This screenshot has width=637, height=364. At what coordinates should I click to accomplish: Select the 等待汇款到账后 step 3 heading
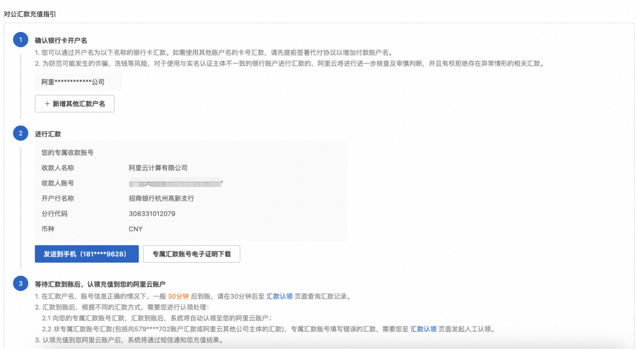click(100, 284)
